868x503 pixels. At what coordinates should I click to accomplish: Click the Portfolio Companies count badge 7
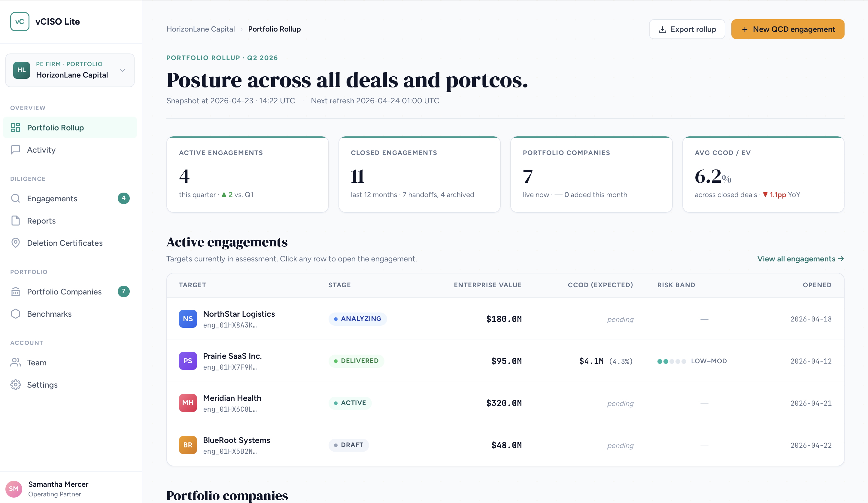point(124,291)
